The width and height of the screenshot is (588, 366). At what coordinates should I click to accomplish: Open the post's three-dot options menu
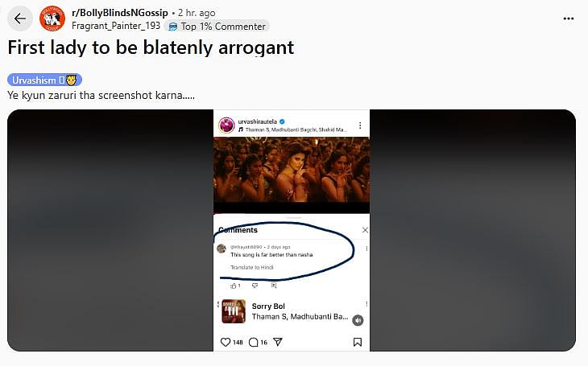[x=569, y=19]
